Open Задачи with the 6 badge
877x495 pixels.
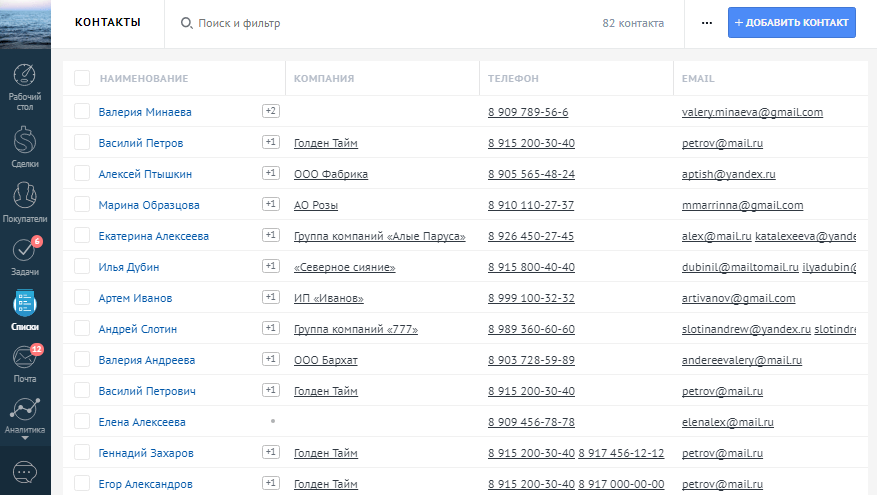(x=25, y=257)
